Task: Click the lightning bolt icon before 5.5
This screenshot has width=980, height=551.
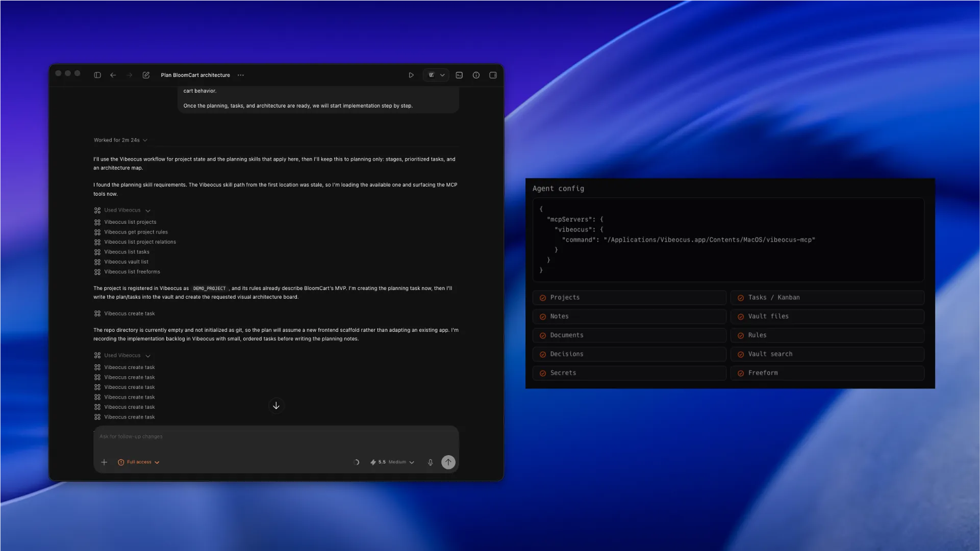Action: [x=373, y=462]
